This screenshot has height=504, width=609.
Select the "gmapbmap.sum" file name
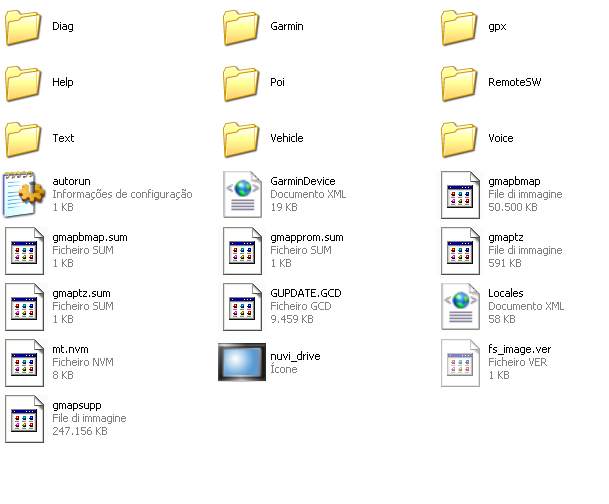tap(90, 238)
